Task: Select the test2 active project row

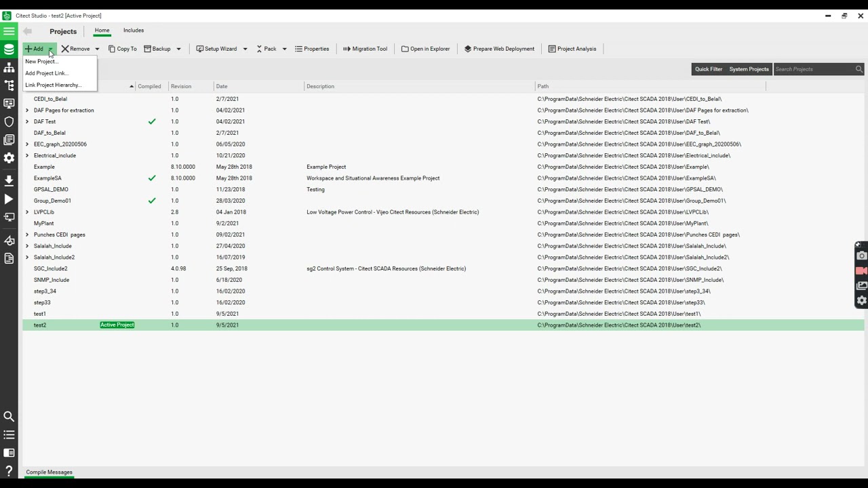Action: (443, 325)
